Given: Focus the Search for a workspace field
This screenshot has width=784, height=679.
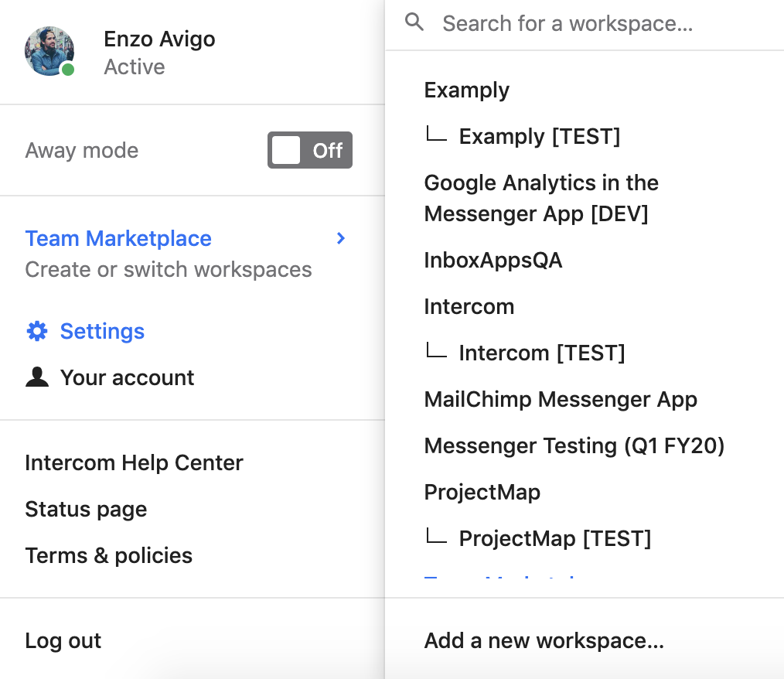Looking at the screenshot, I should 585,24.
